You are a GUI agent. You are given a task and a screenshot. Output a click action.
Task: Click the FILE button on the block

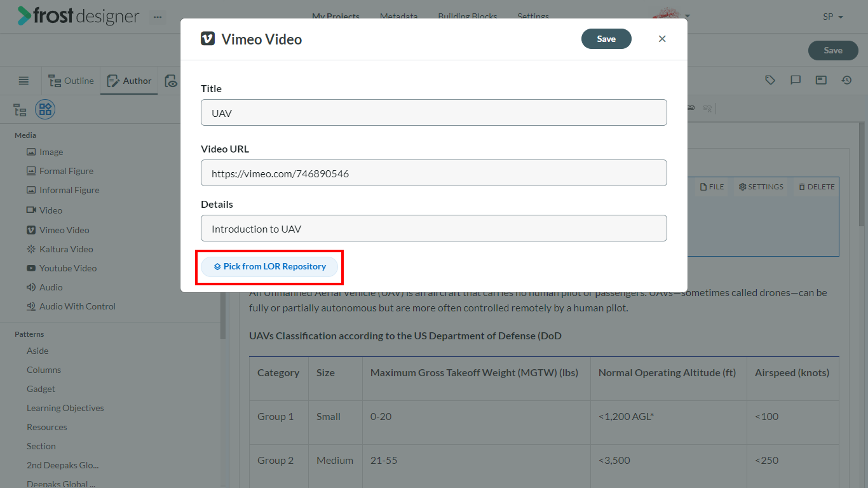(712, 187)
